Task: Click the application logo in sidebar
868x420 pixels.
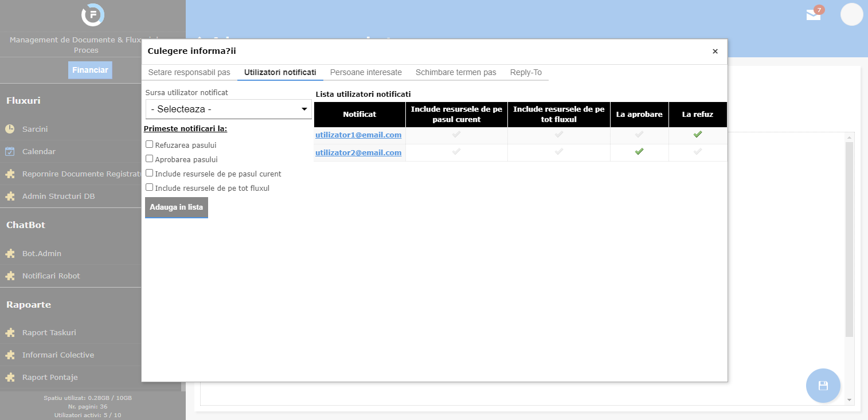Action: click(92, 15)
